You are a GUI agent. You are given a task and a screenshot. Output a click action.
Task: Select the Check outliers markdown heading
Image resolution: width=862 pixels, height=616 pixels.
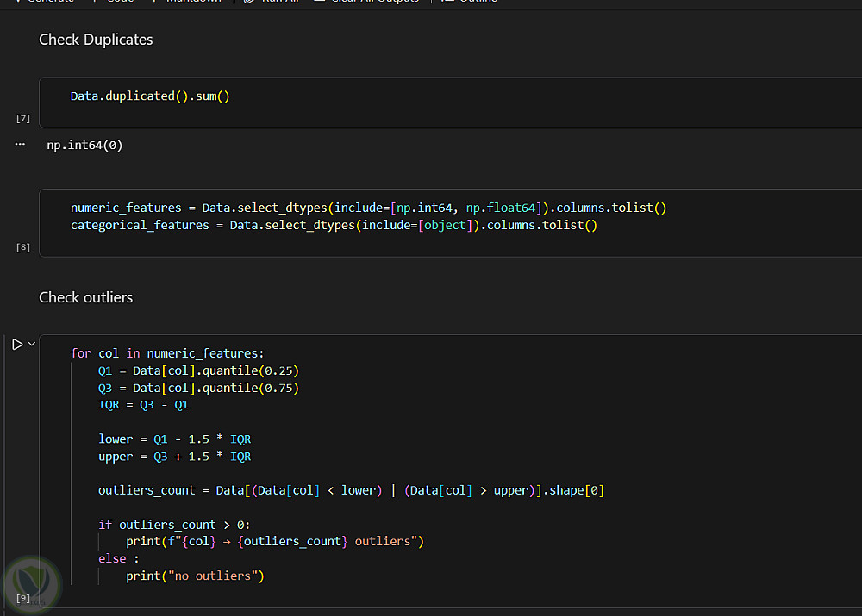click(85, 297)
